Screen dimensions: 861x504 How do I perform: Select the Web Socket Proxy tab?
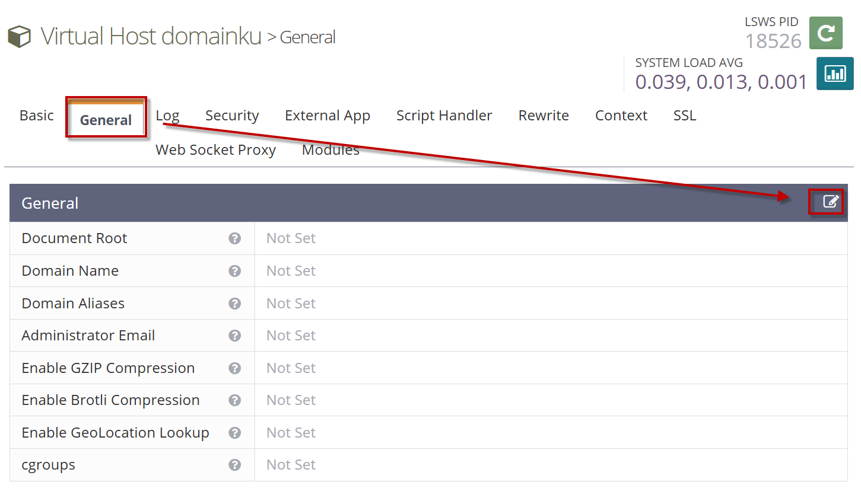click(x=216, y=150)
